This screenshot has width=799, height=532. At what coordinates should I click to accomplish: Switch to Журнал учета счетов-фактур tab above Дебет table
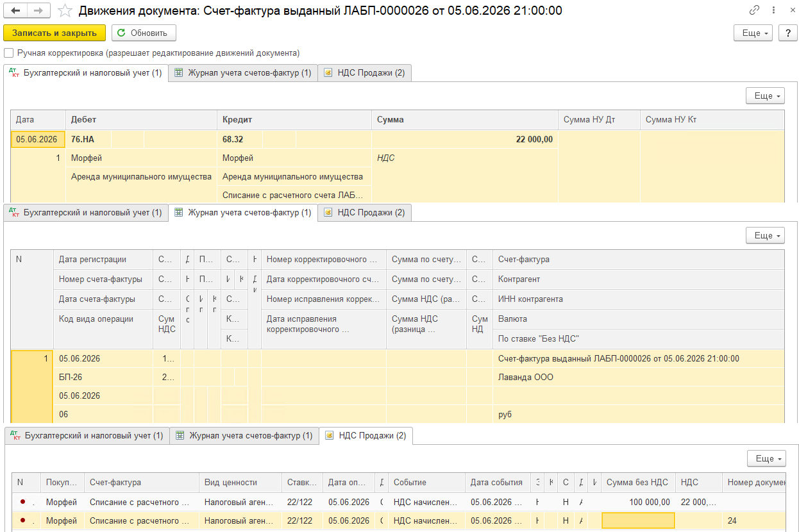coord(243,73)
